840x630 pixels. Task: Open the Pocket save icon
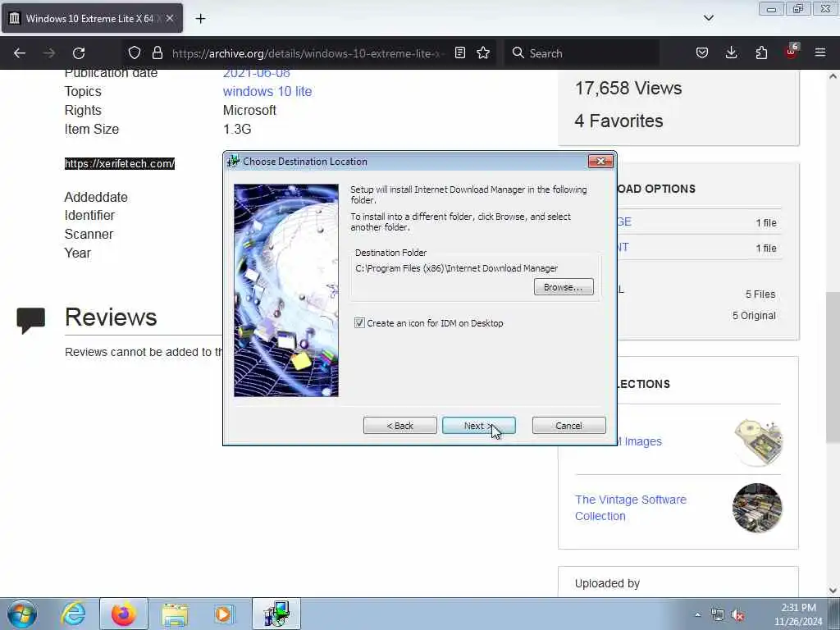(x=702, y=53)
